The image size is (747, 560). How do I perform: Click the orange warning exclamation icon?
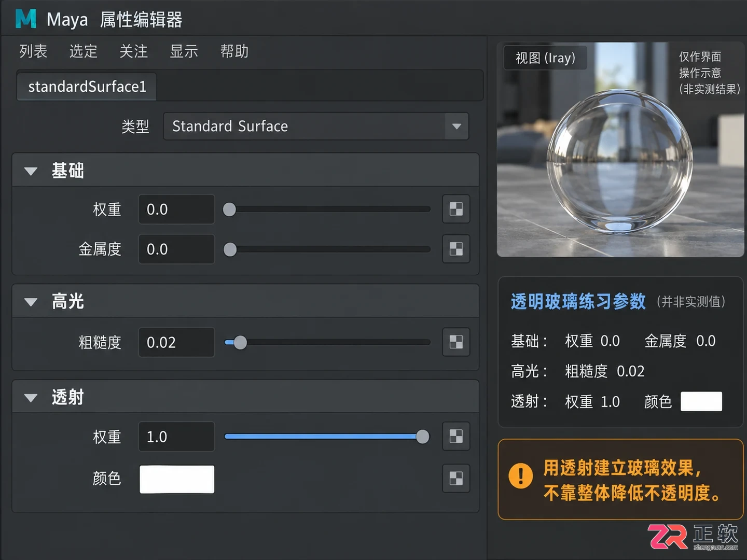521,475
